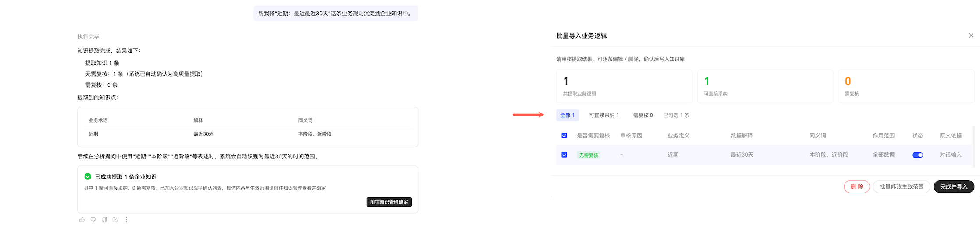Click the thumbs-down icon below the reply
Viewport: 980px width, 225px height.
coord(93,220)
